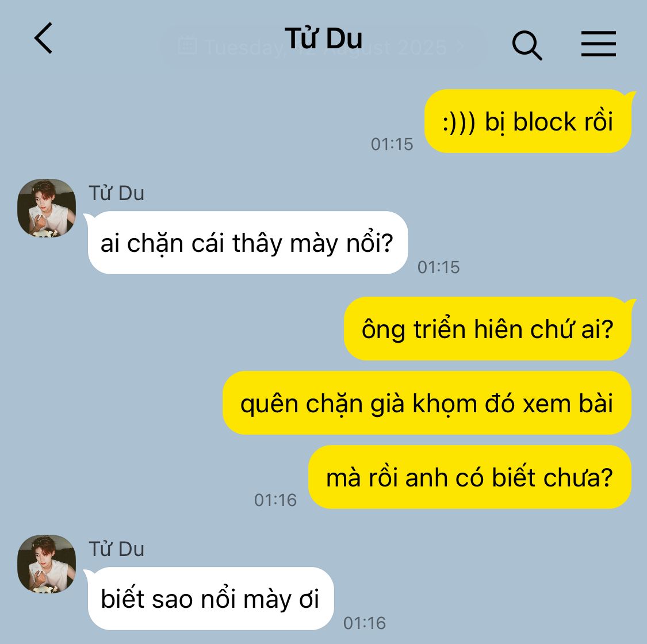This screenshot has width=647, height=644.
Task: Click the Tử Du sender name above last reply
Action: 116,549
